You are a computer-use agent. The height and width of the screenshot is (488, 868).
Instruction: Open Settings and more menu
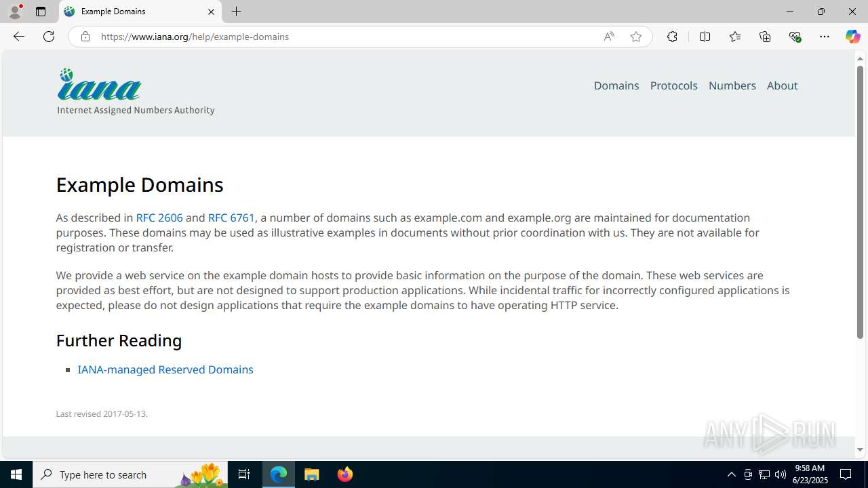(x=825, y=37)
